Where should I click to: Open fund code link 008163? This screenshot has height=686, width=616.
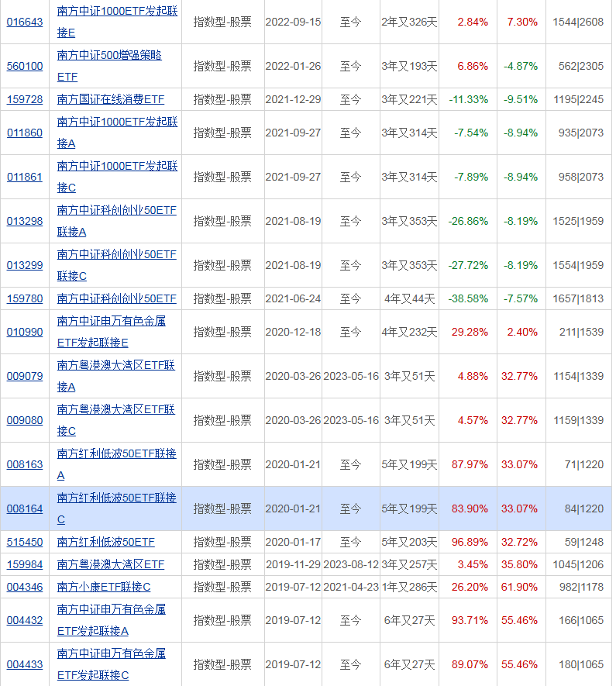(25, 464)
